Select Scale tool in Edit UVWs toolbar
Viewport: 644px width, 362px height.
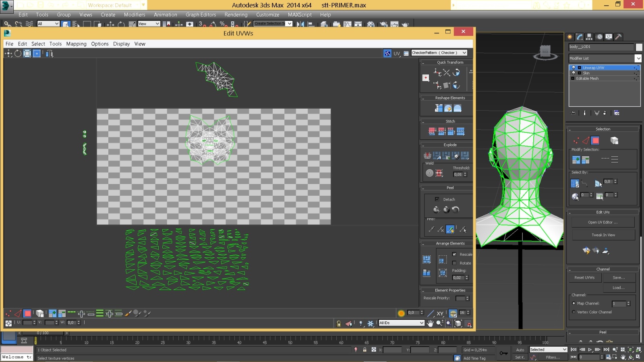click(x=27, y=53)
